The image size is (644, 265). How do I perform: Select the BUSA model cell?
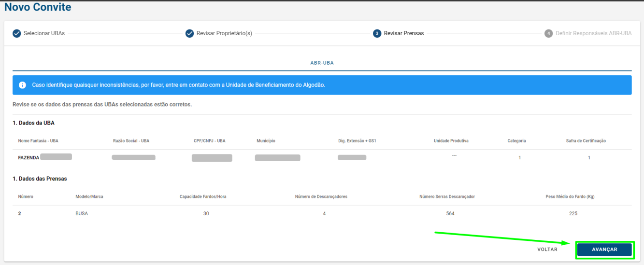pyautogui.click(x=82, y=213)
